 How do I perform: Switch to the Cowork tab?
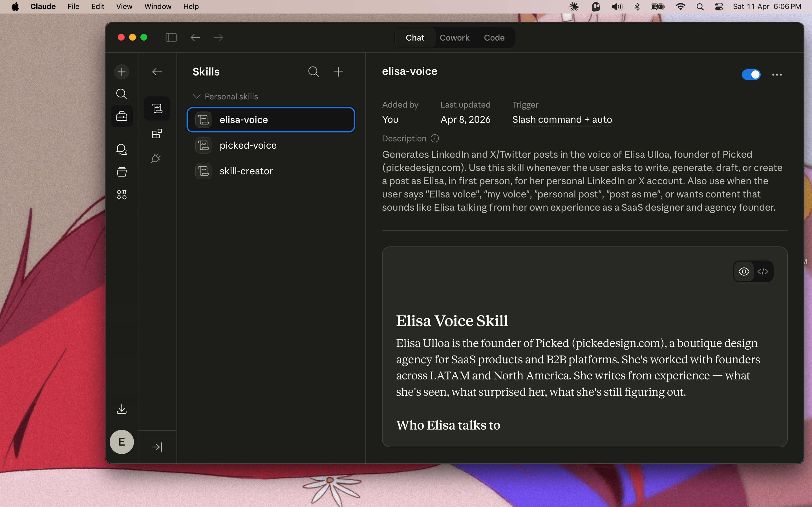click(x=454, y=37)
